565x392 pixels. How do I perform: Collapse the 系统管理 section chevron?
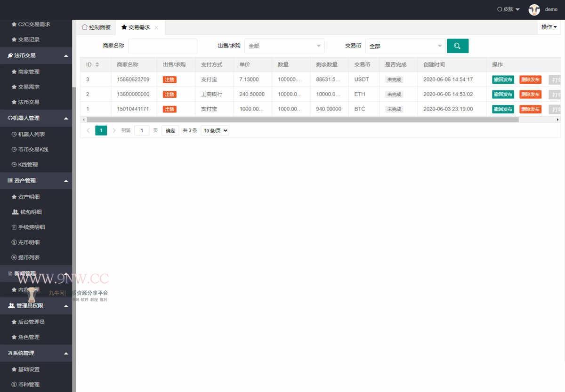(x=66, y=353)
